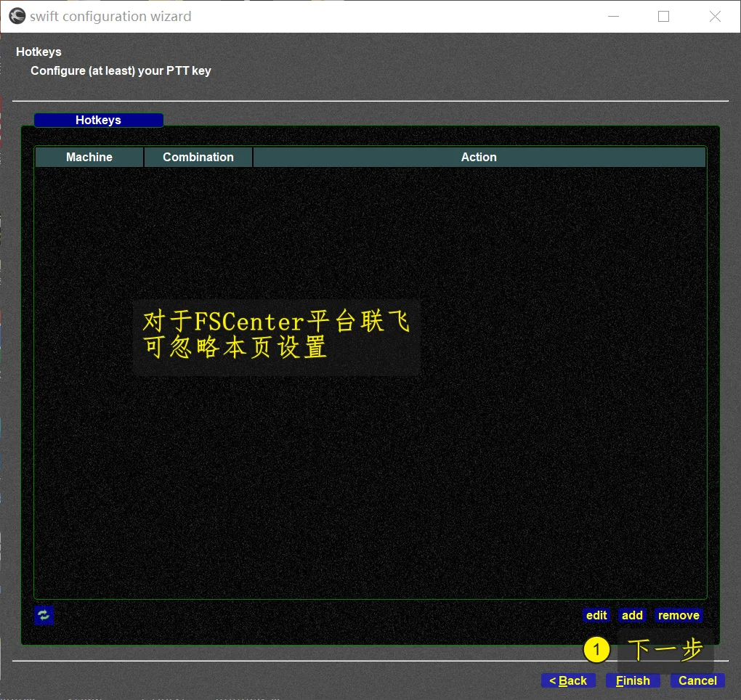The width and height of the screenshot is (741, 700).
Task: Maximize the swift configuration wizard window
Action: (663, 17)
